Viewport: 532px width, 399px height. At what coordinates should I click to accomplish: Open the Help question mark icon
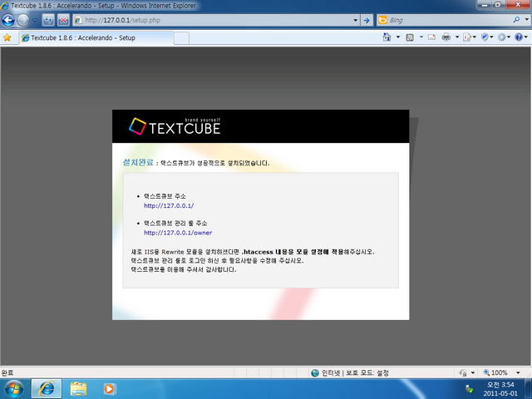(521, 37)
